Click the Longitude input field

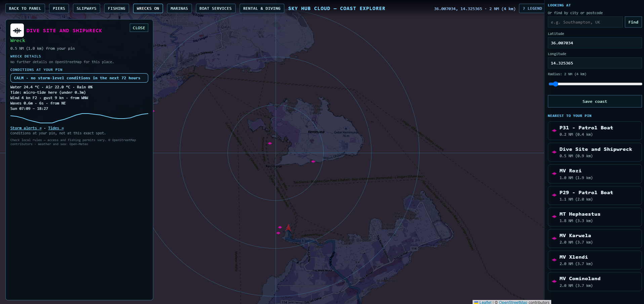(595, 63)
